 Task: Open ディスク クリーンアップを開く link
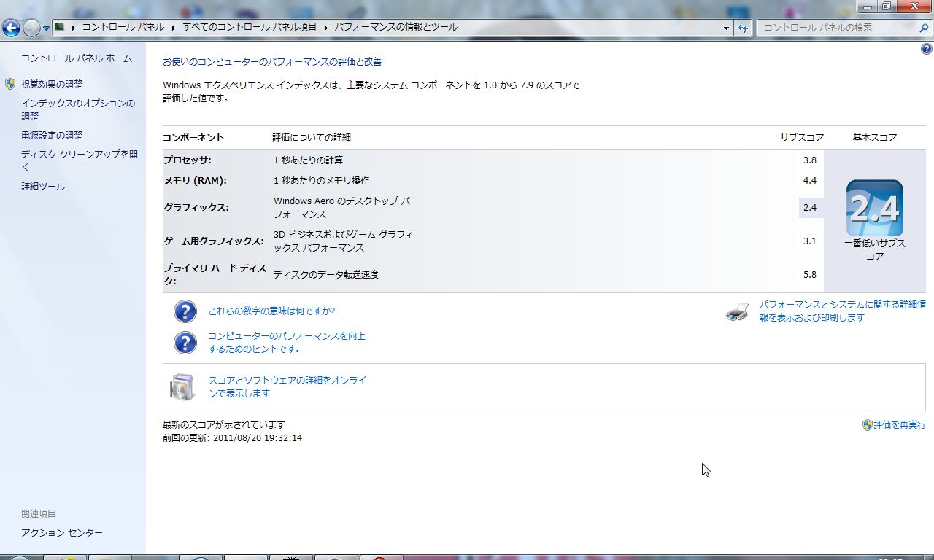point(80,160)
